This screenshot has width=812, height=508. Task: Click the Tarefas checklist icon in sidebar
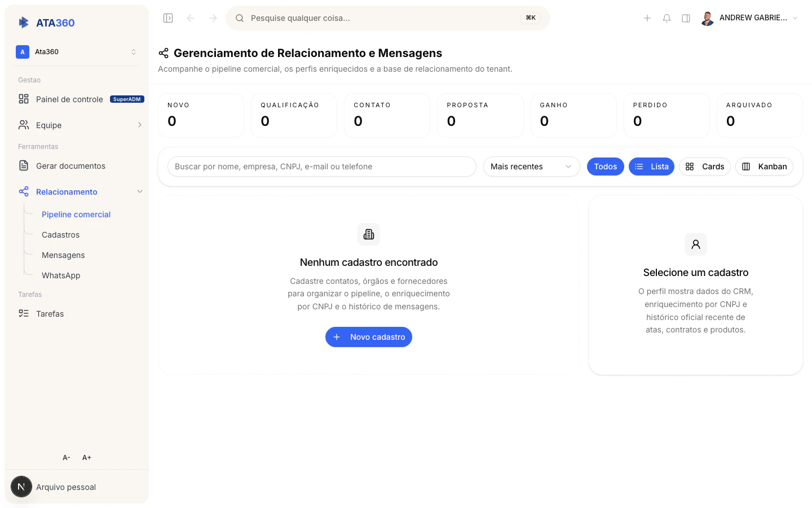[23, 313]
